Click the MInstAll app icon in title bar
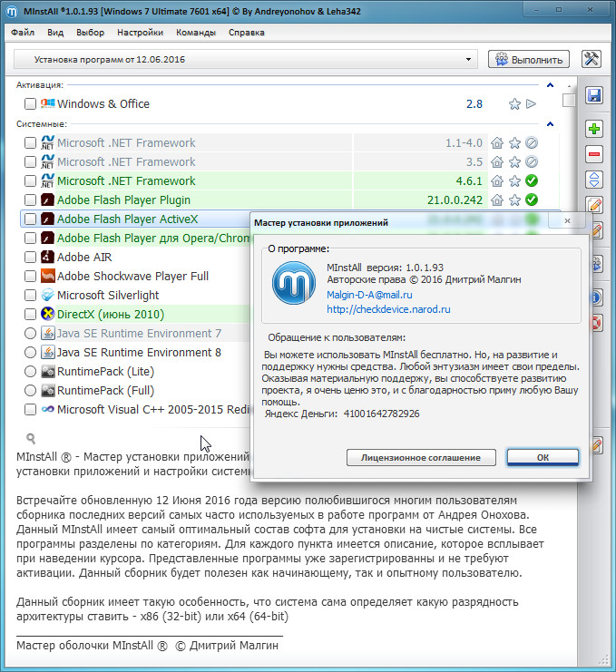This screenshot has width=616, height=672. tap(11, 11)
